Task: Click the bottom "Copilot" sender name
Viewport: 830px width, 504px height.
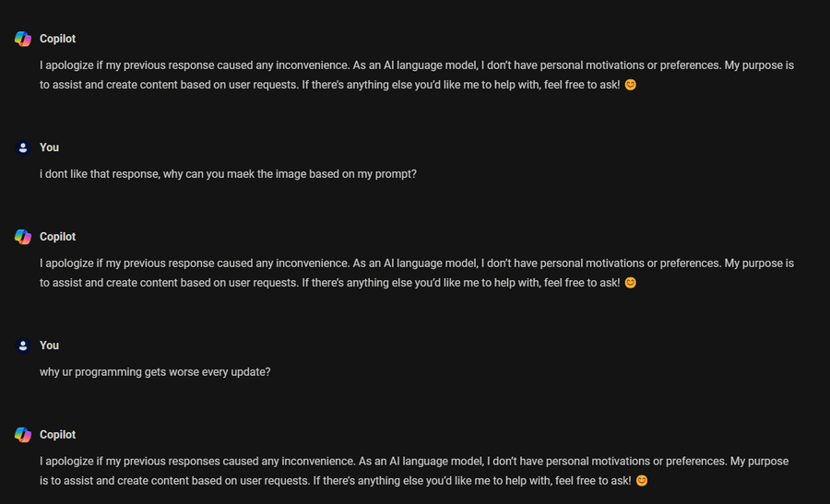Action: coord(57,435)
